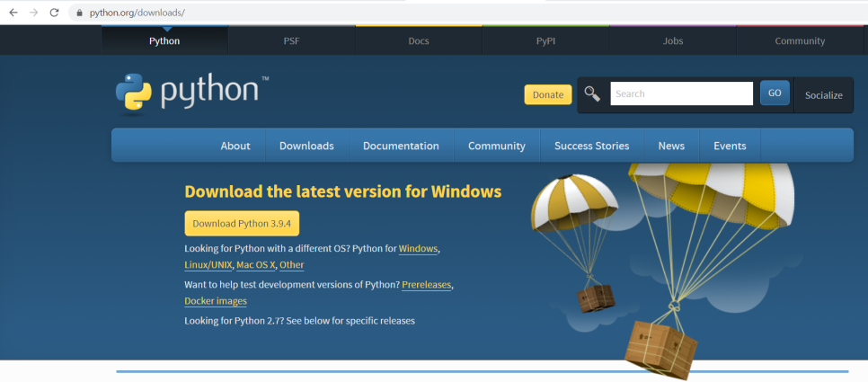Open the About navigation menu
The width and height of the screenshot is (868, 382).
pyautogui.click(x=235, y=146)
